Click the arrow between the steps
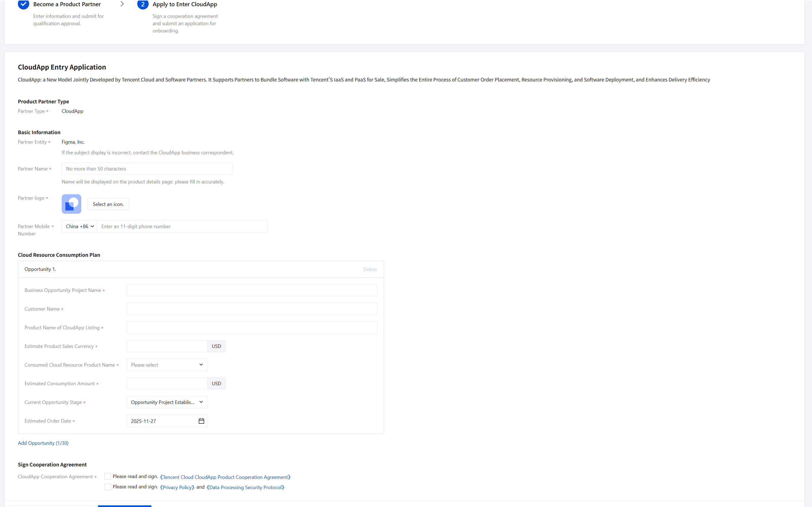This screenshot has width=812, height=507. (x=122, y=4)
